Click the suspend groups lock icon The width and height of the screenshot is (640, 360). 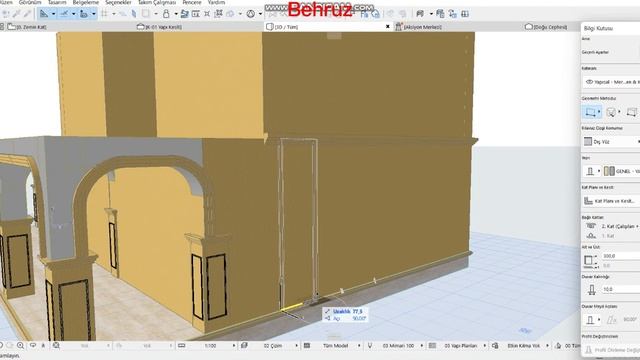pyautogui.click(x=166, y=14)
